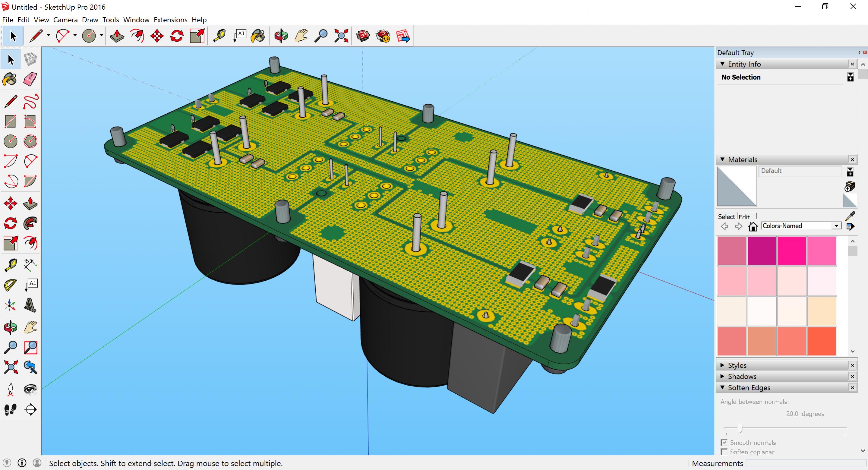Activate the Position Camera tool
This screenshot has width=868, height=470.
[x=11, y=390]
